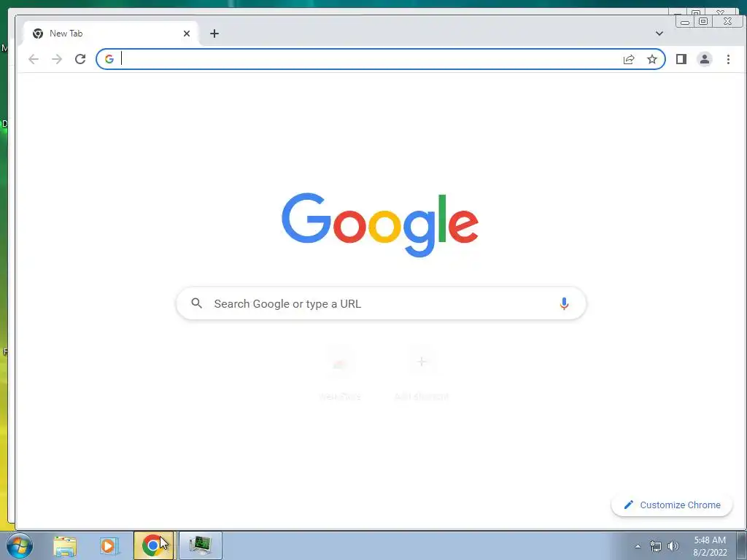Image resolution: width=747 pixels, height=560 pixels.
Task: Open the Web Store shortcut tile
Action: coord(340,374)
